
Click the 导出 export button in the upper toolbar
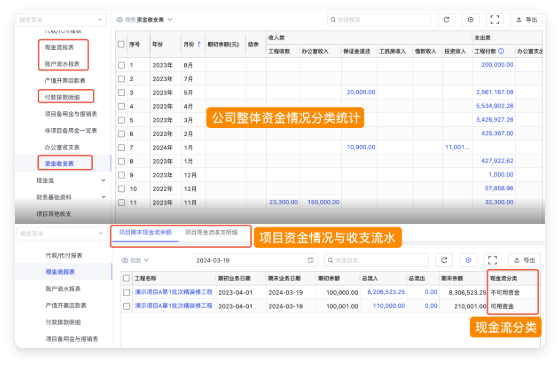pyautogui.click(x=527, y=20)
